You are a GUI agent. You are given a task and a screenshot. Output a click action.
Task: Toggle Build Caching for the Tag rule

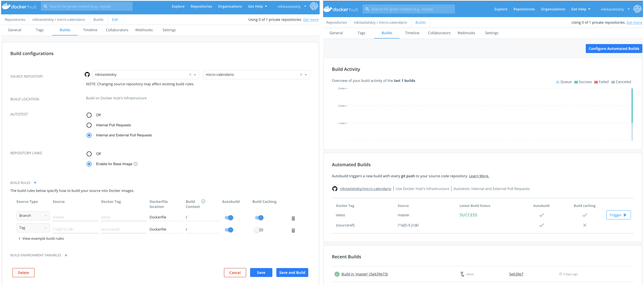click(259, 230)
